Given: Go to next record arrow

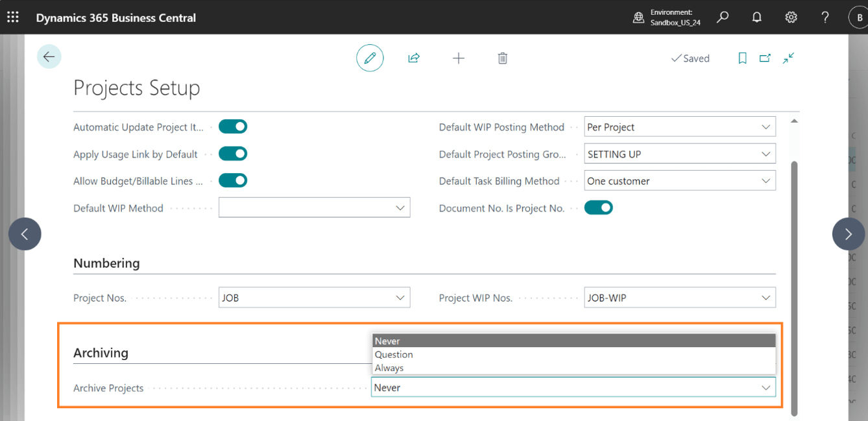Looking at the screenshot, I should point(849,234).
